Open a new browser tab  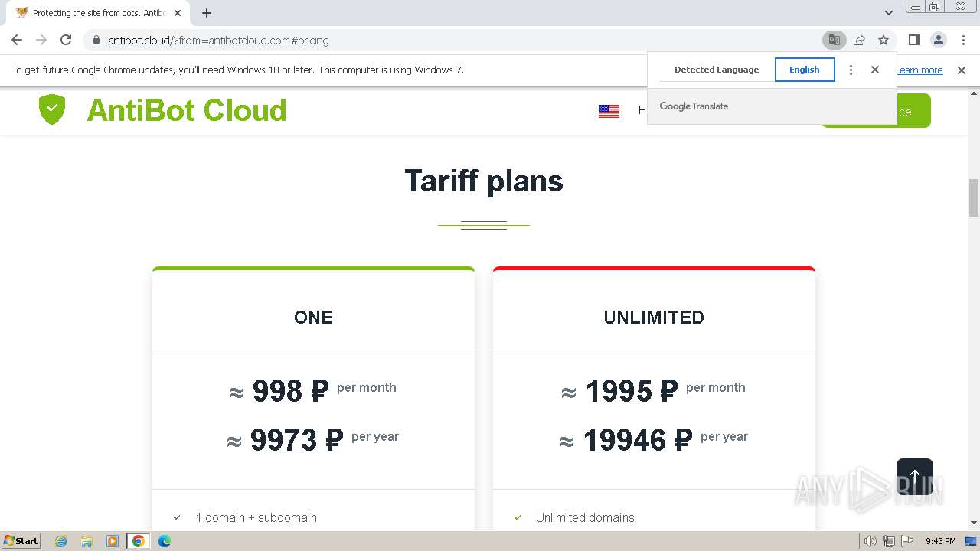[x=207, y=13]
